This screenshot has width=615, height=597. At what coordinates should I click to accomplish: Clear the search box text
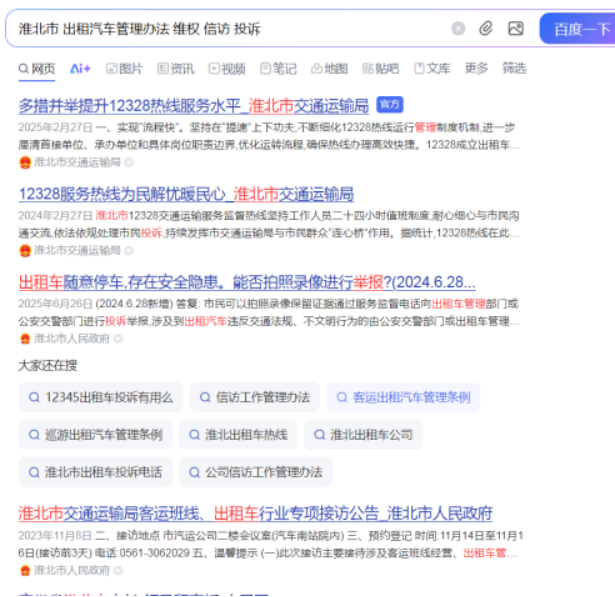458,29
